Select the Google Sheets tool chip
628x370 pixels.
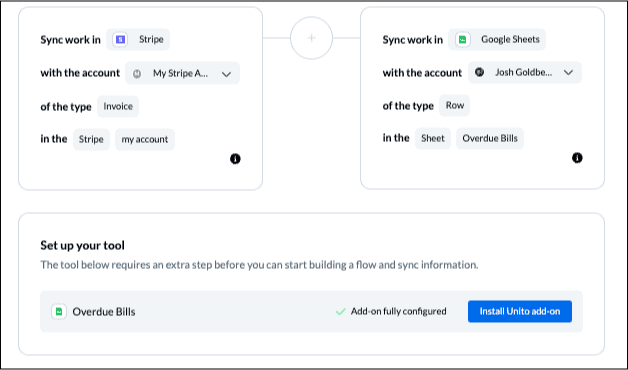pyautogui.click(x=497, y=39)
